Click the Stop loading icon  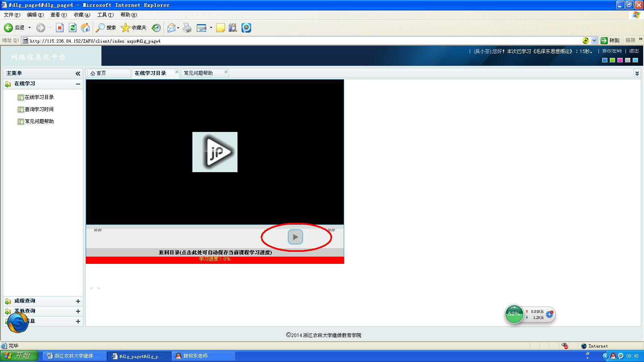[60, 27]
